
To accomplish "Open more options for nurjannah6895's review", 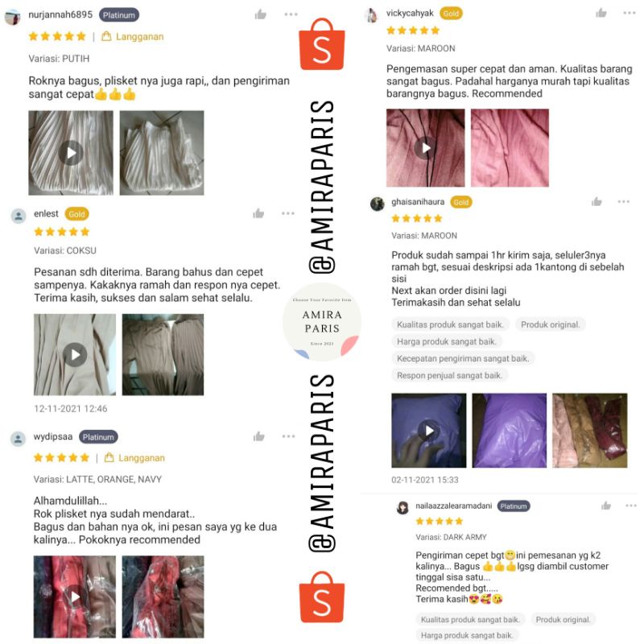I will 291,14.
